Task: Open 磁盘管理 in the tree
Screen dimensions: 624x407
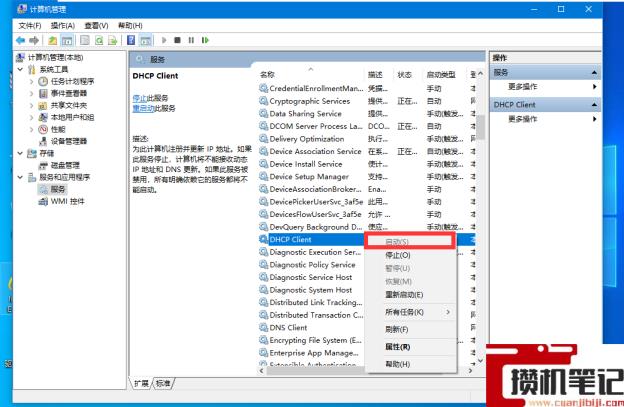Action: coord(65,165)
